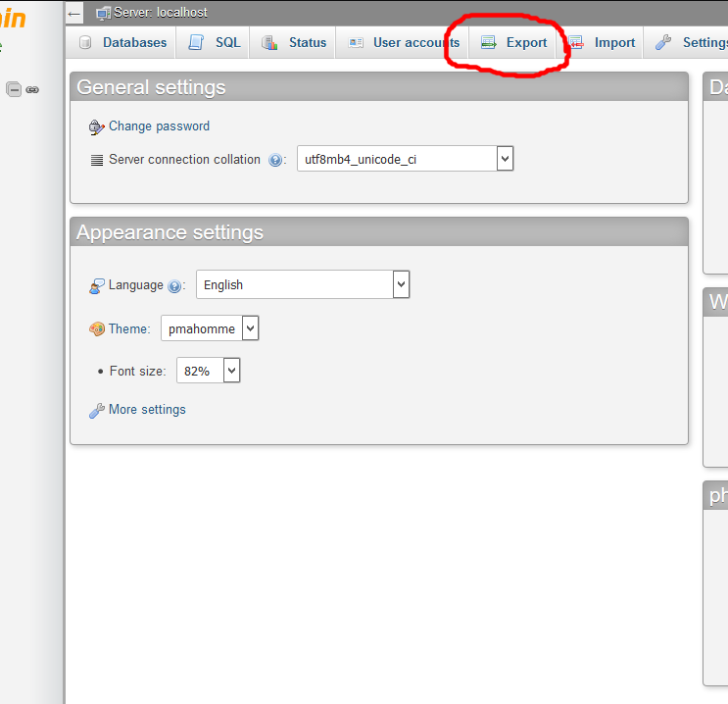Open the More settings link
Screen dimensions: 728x704
click(x=147, y=410)
